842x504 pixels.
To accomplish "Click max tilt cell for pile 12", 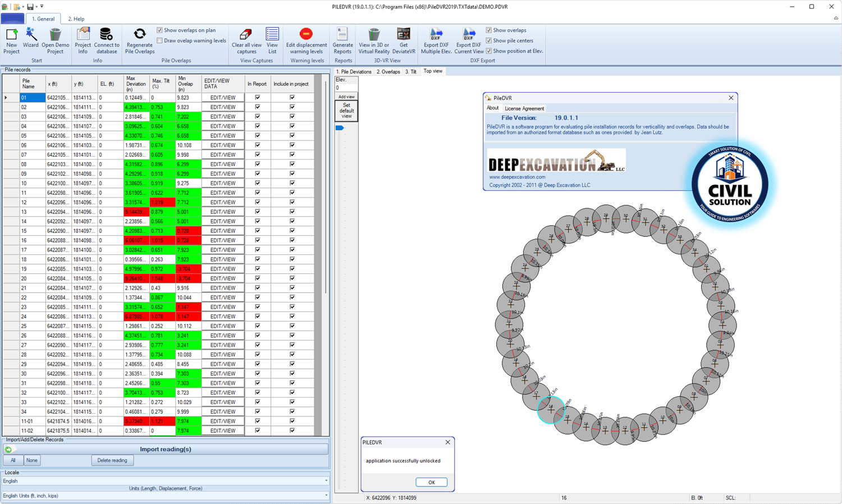I will click(x=162, y=203).
